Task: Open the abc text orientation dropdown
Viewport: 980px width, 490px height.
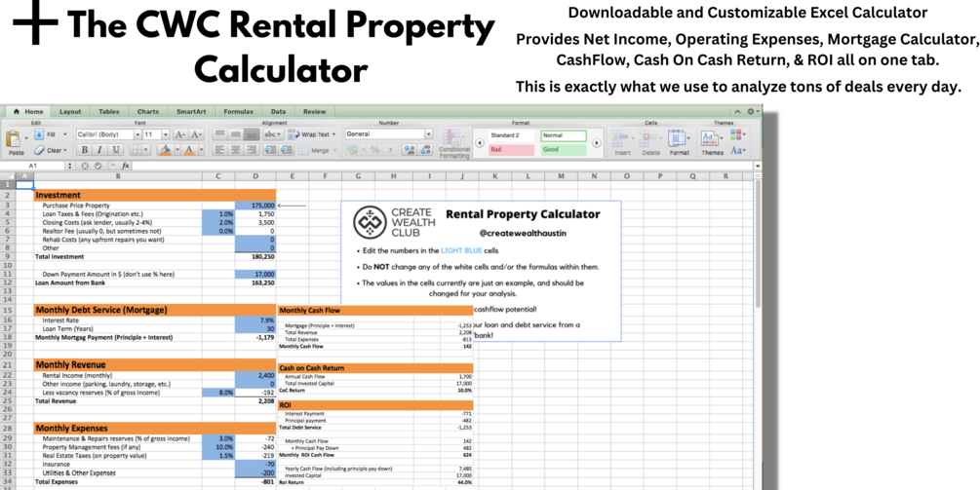Action: coord(273,134)
